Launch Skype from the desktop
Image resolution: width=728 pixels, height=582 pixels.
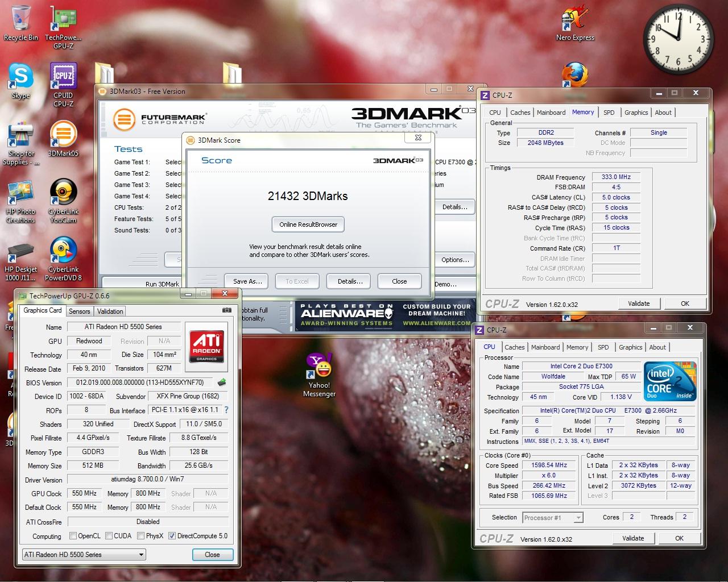tap(21, 81)
